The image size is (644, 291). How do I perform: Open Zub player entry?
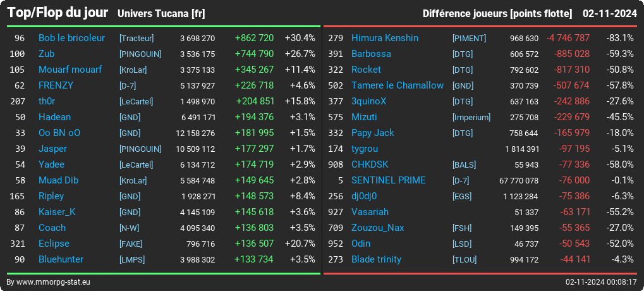click(46, 54)
